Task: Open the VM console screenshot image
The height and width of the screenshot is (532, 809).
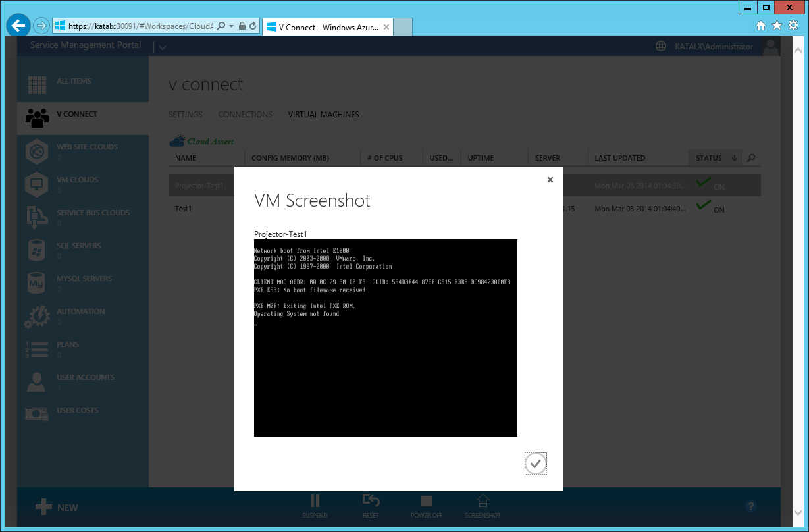Action: tap(386, 338)
